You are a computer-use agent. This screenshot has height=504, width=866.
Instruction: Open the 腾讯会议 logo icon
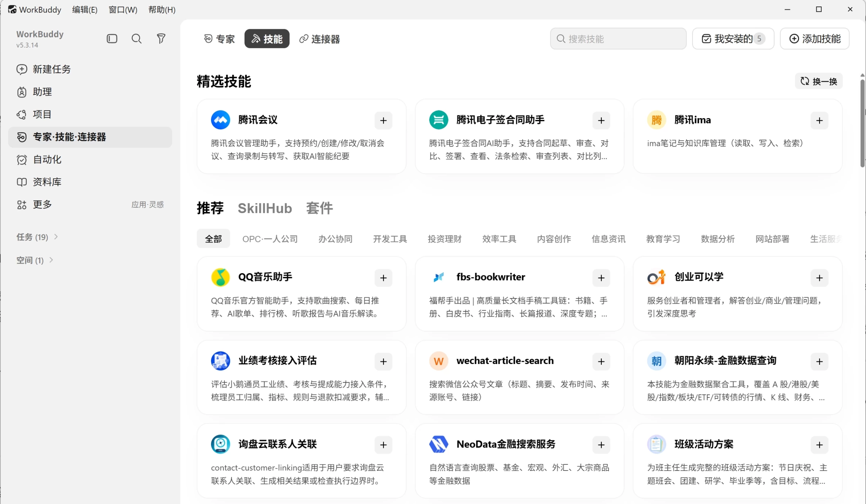[x=220, y=120]
